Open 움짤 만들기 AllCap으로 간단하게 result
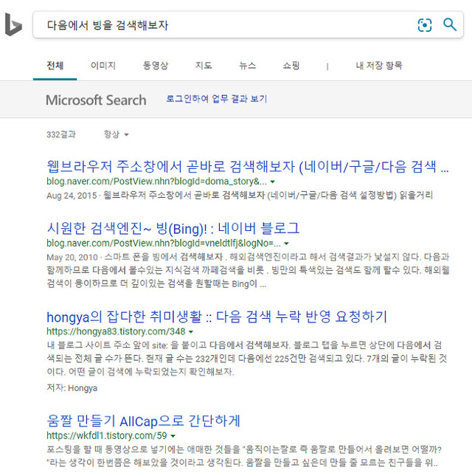472x476 pixels. pyautogui.click(x=143, y=421)
